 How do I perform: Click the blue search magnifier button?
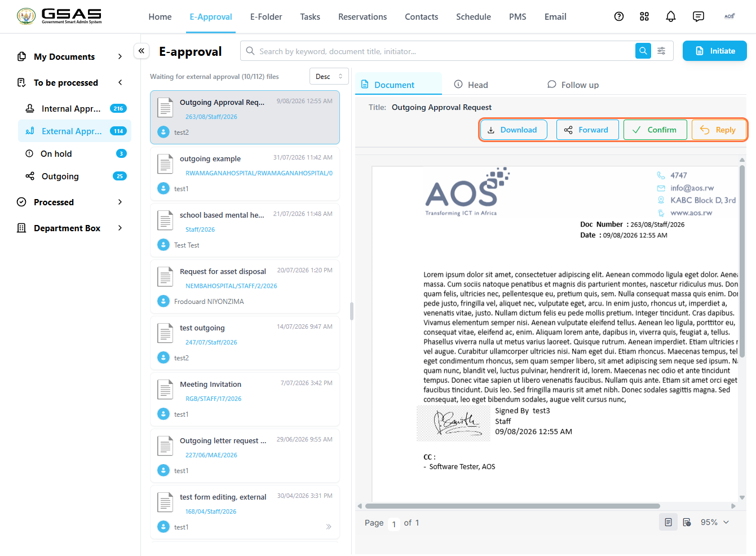coord(643,51)
